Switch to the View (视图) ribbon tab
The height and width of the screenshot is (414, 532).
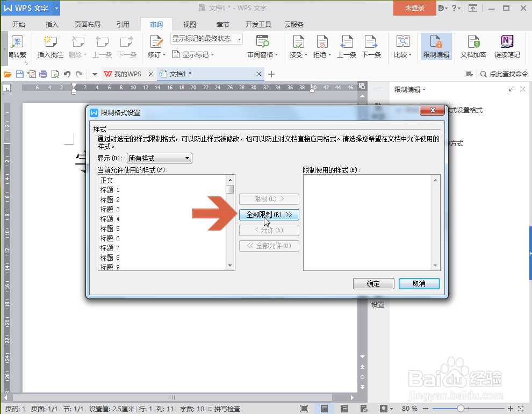(189, 24)
